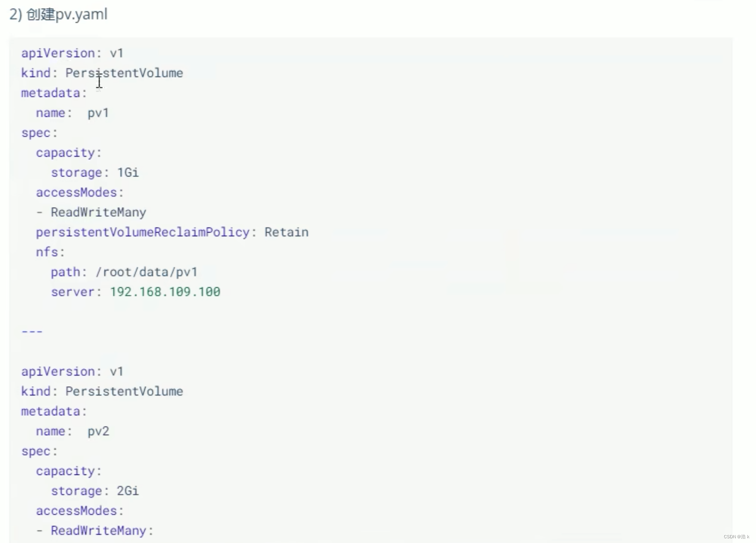Click the '- ReadWriteMany:' line with colon
Image resolution: width=756 pixels, height=543 pixels.
(x=95, y=531)
